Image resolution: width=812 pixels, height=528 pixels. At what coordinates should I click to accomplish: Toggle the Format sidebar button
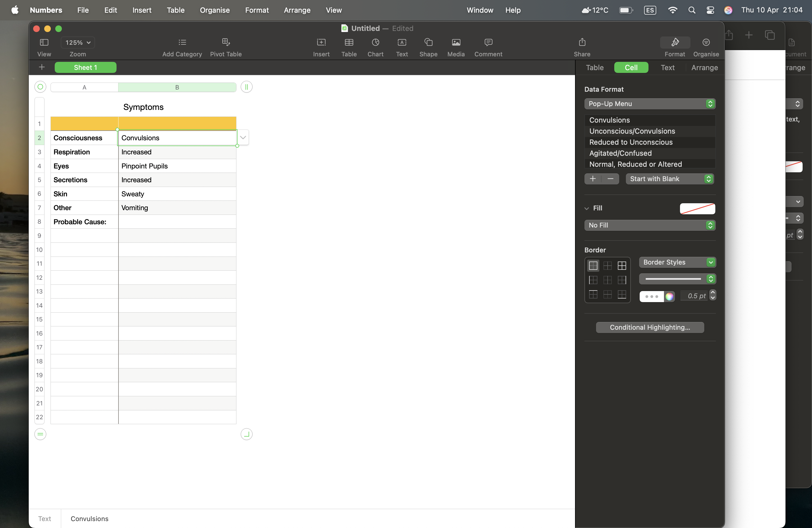(674, 42)
